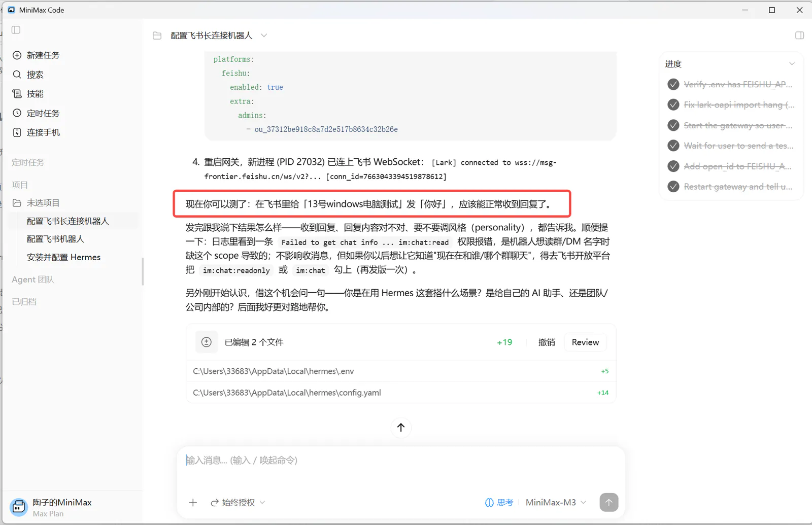Click the 思考 thinking toggle
Screen dimensions: 812x525
pyautogui.click(x=499, y=503)
